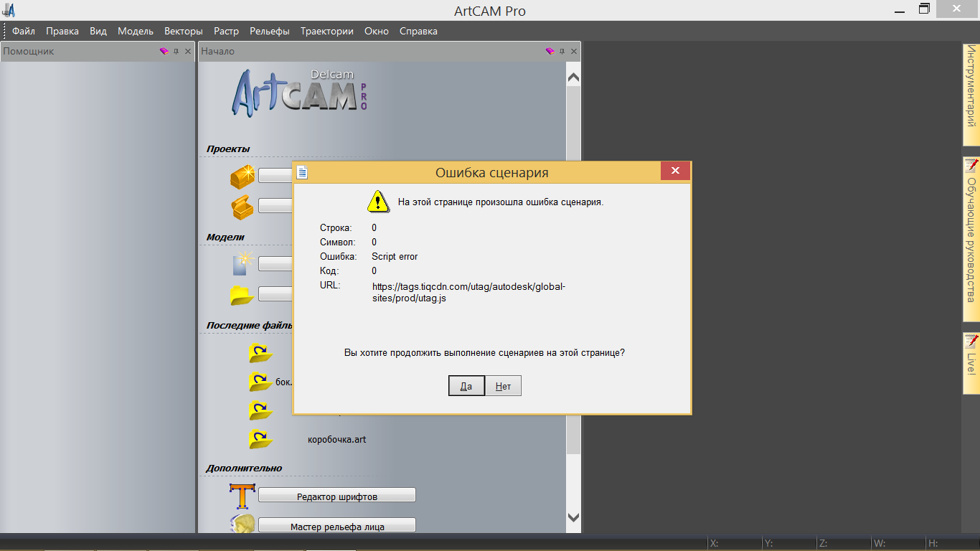Open Редактор шрифтов
Image resolution: width=980 pixels, height=551 pixels.
point(337,496)
